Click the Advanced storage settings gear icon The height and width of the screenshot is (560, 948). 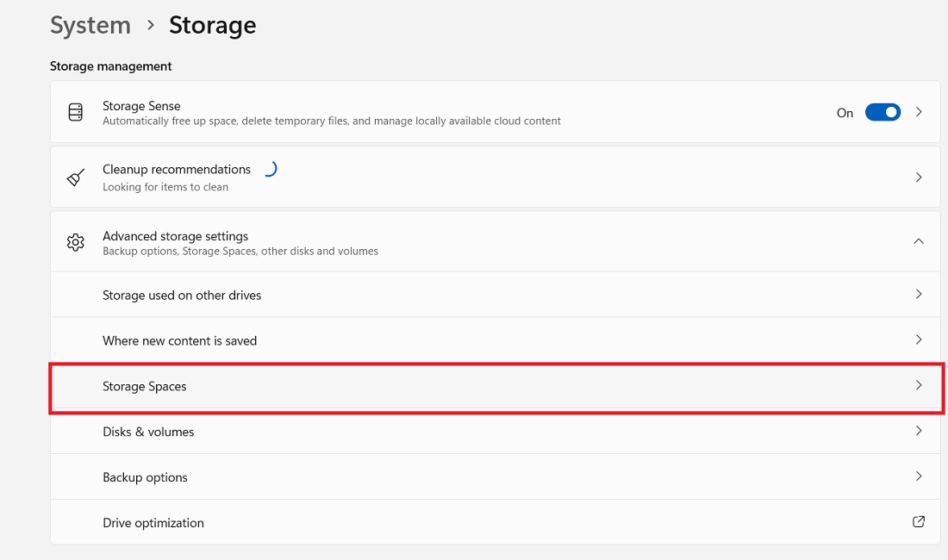pyautogui.click(x=75, y=242)
